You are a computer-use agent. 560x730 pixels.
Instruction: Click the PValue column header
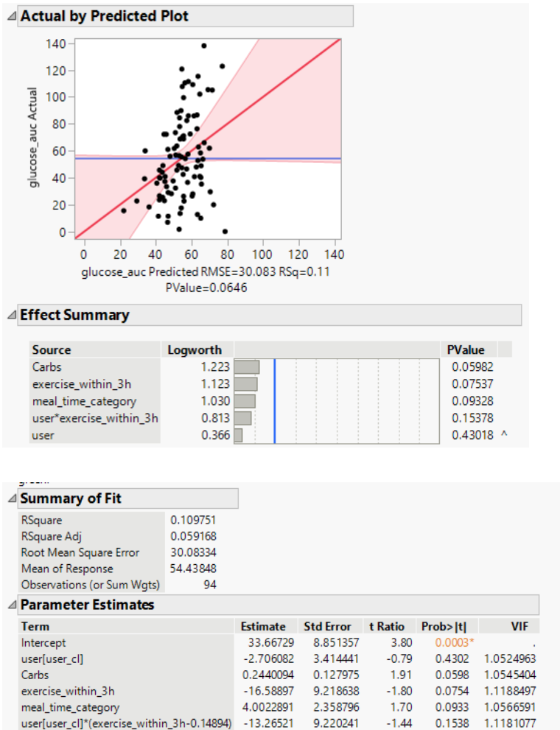coord(465,350)
